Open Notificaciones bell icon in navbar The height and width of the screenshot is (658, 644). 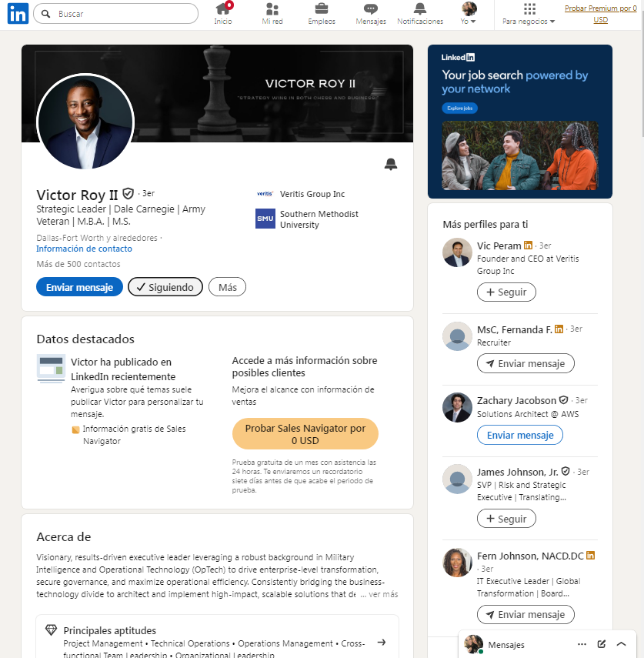point(420,13)
